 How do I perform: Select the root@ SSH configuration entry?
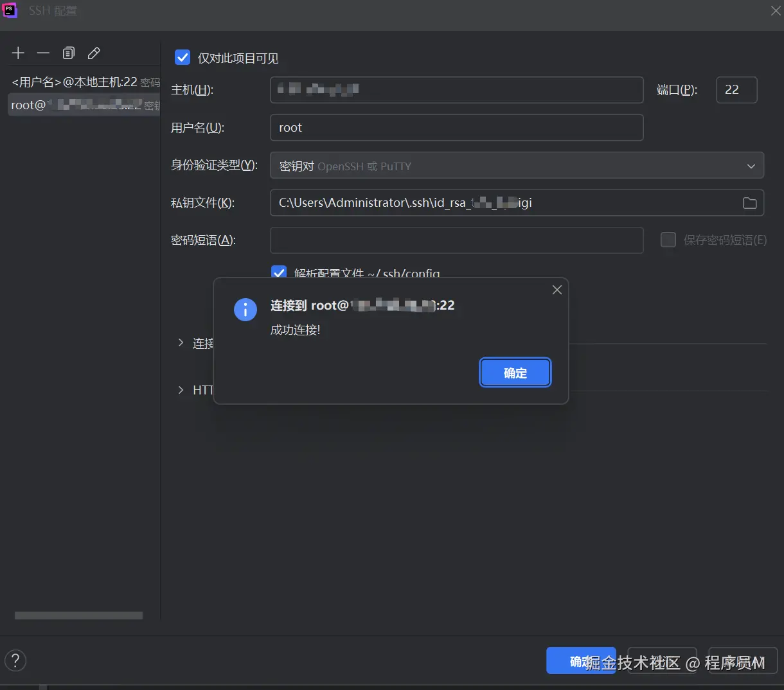click(84, 105)
